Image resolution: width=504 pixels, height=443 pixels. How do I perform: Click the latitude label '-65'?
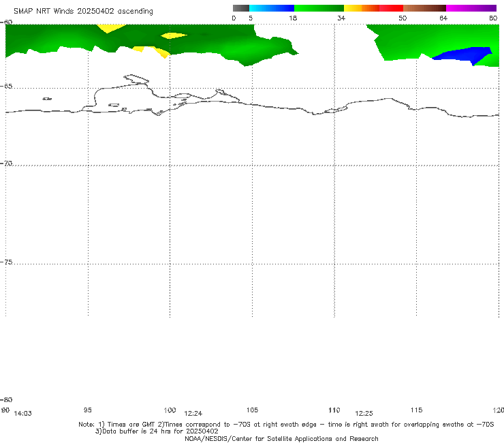coord(6,87)
